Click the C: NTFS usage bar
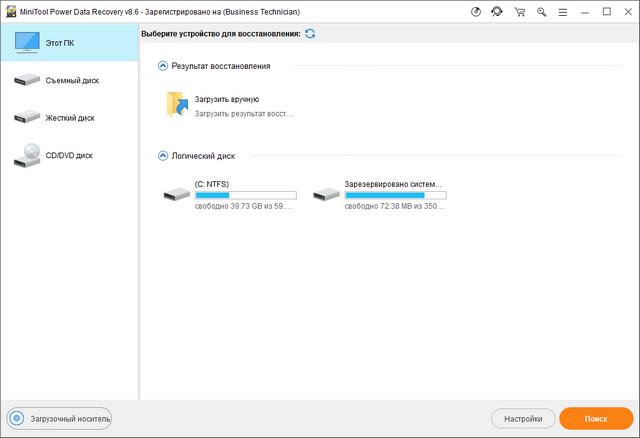 246,195
